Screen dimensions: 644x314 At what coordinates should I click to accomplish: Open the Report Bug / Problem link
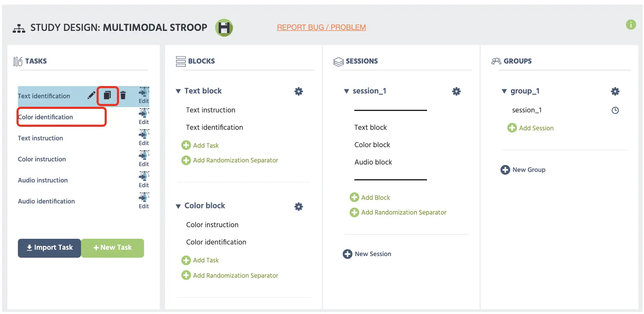(x=321, y=27)
